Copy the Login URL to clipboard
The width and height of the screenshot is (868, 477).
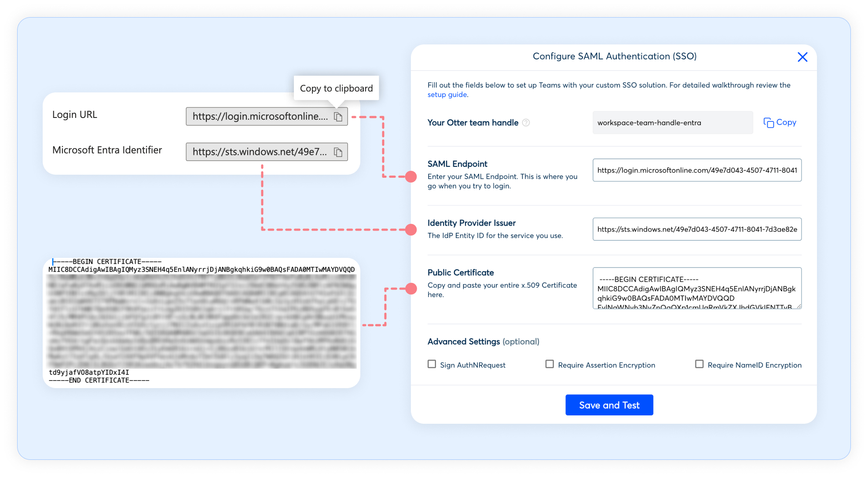(x=338, y=117)
